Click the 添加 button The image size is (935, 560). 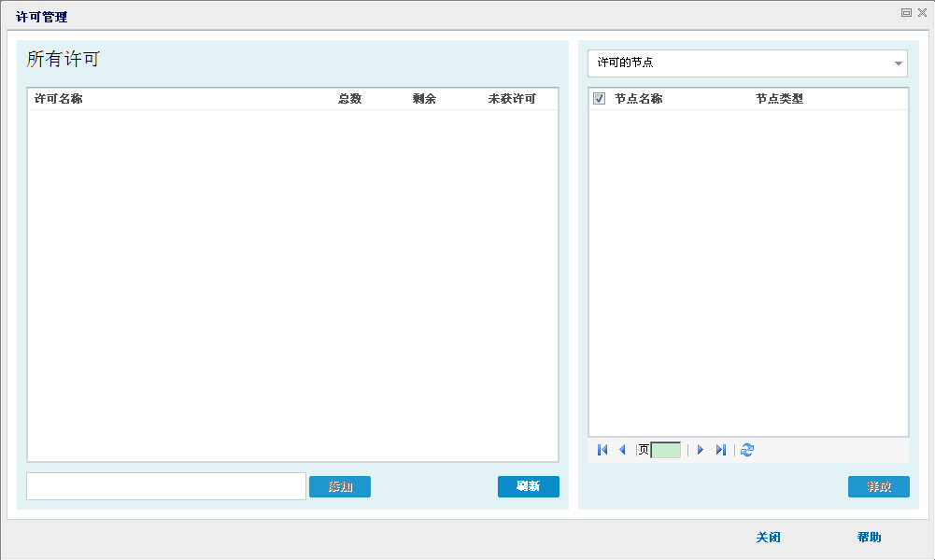(340, 486)
